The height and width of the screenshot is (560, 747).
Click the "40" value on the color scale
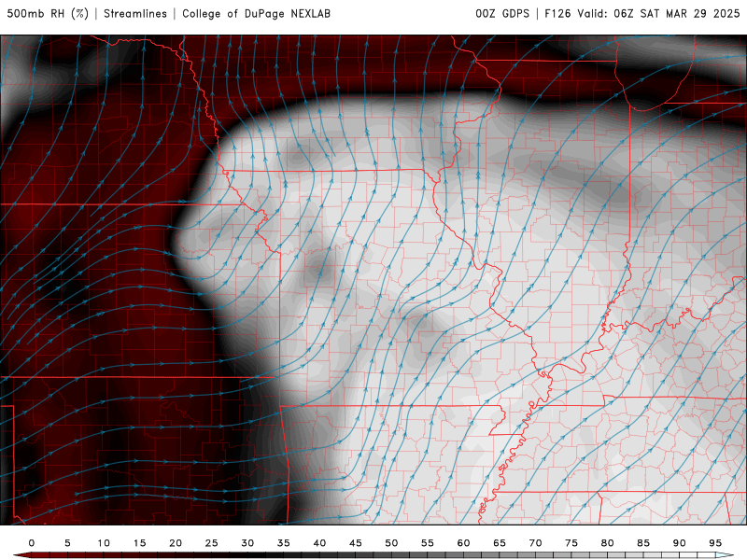[319, 543]
